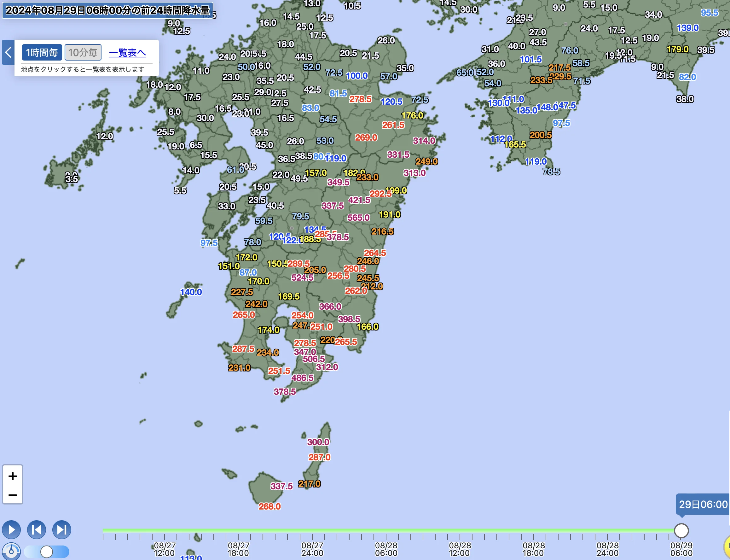Click the 38.0 rainfall station value

click(x=685, y=99)
